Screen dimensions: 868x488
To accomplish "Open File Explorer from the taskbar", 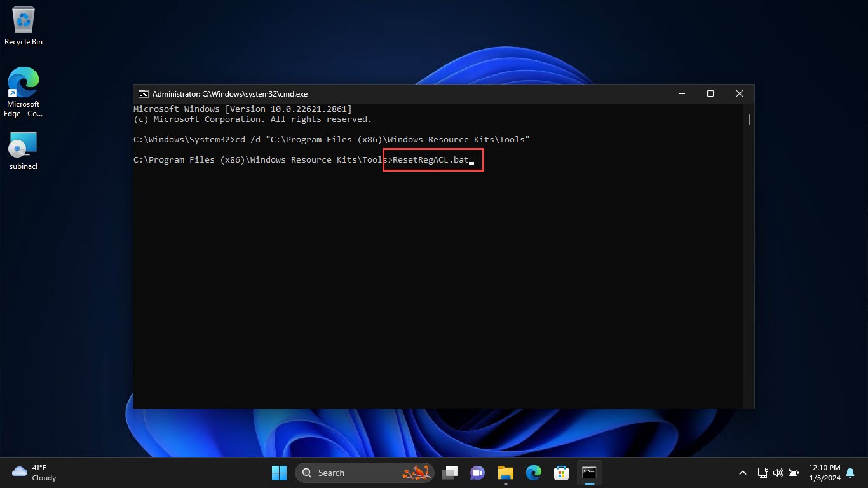I will click(x=505, y=473).
